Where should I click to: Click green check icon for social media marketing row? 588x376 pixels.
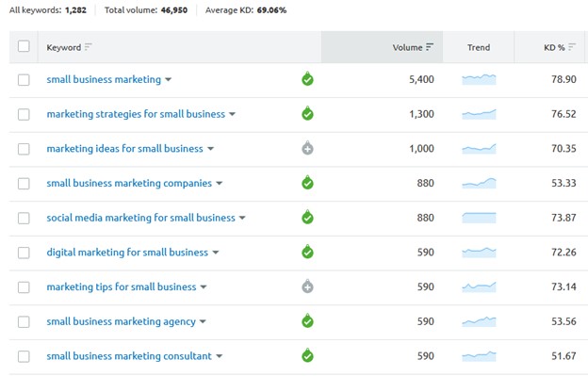[307, 218]
